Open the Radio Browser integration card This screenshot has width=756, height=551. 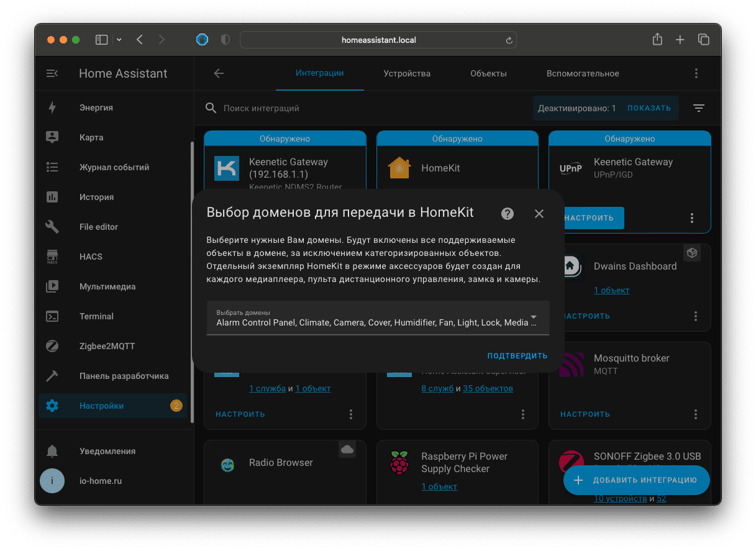point(285,472)
